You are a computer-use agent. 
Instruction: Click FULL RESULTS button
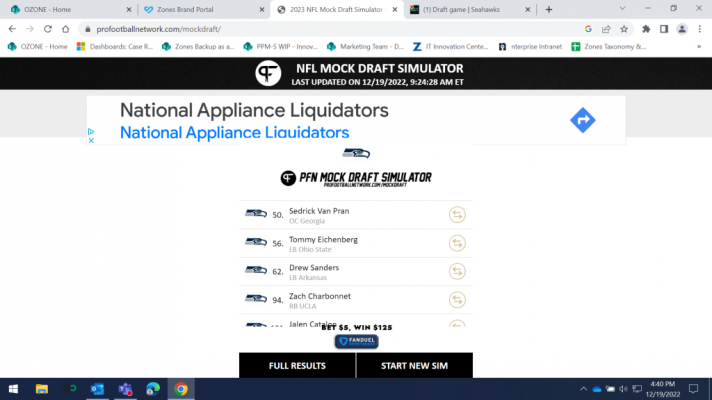click(x=297, y=365)
